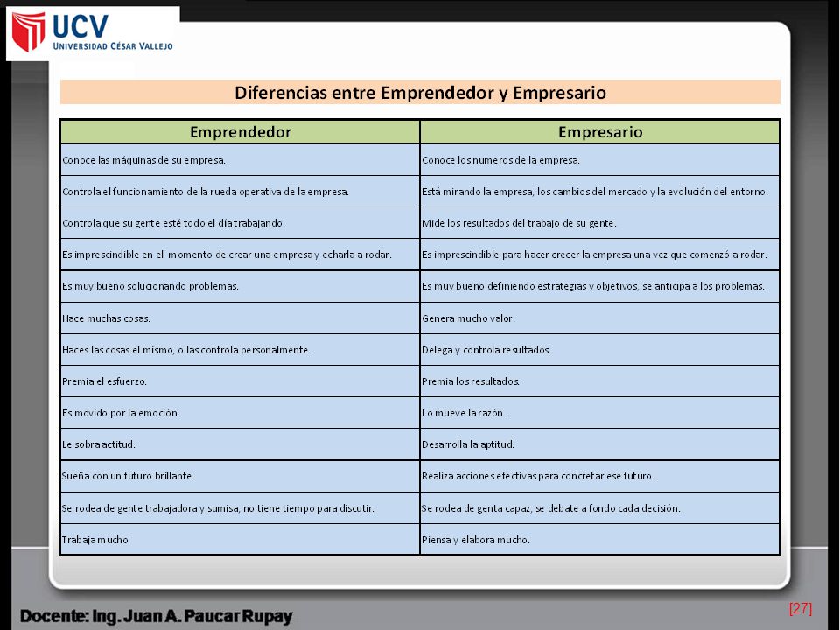840x630 pixels.
Task: Select 'Controla el funcionamiento de la rueda operativa' cell
Action: click(240, 192)
